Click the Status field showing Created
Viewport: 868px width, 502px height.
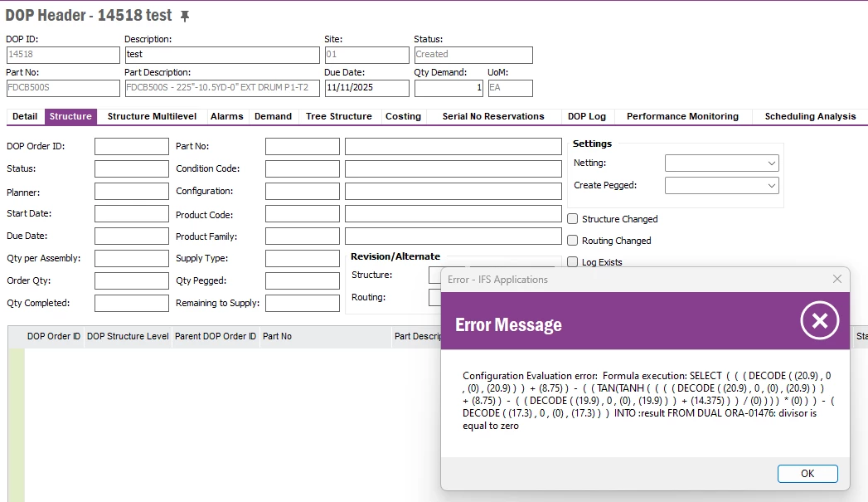473,55
